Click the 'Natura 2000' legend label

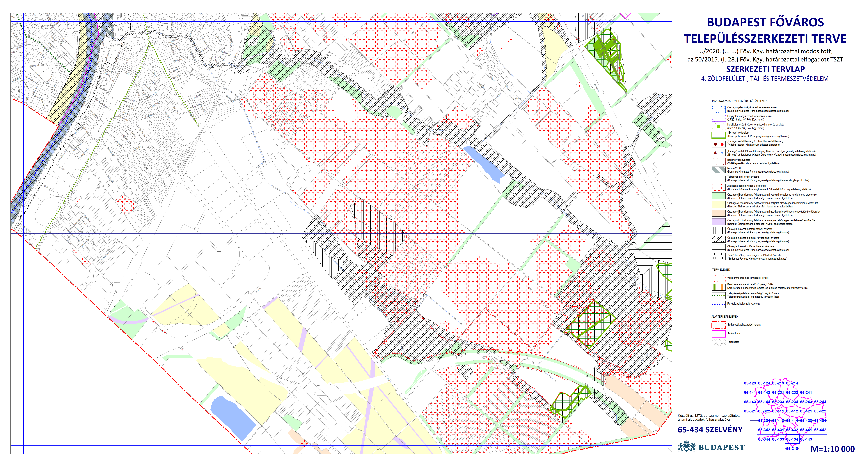click(x=734, y=168)
